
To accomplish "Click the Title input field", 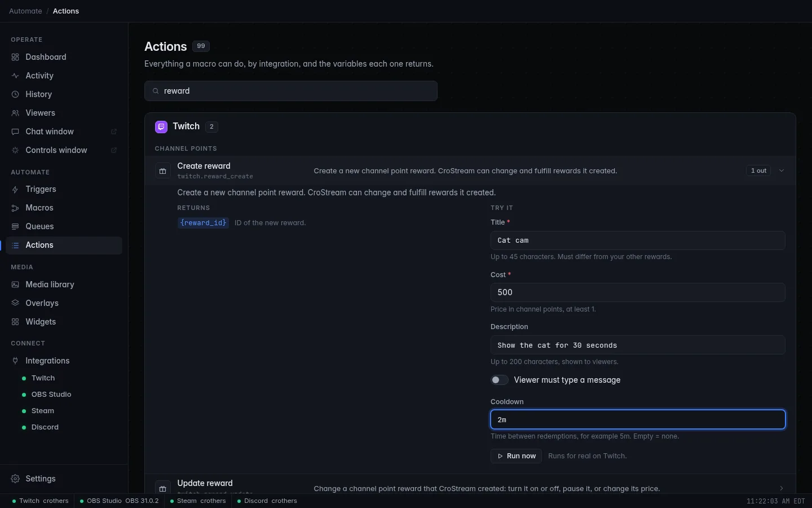I will click(x=638, y=240).
